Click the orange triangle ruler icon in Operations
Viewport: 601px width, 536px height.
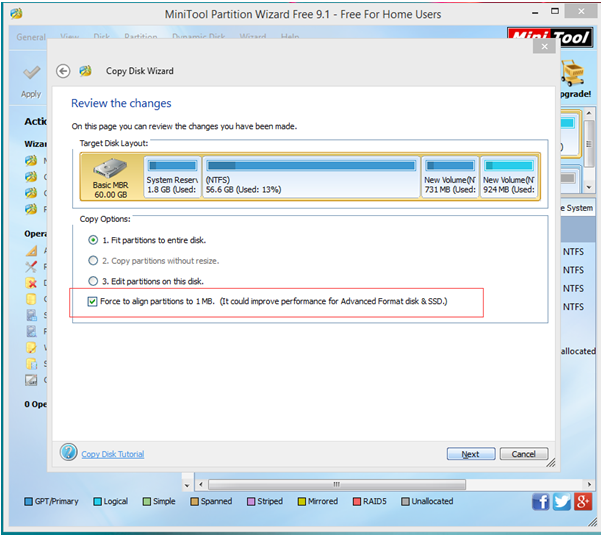(x=31, y=250)
